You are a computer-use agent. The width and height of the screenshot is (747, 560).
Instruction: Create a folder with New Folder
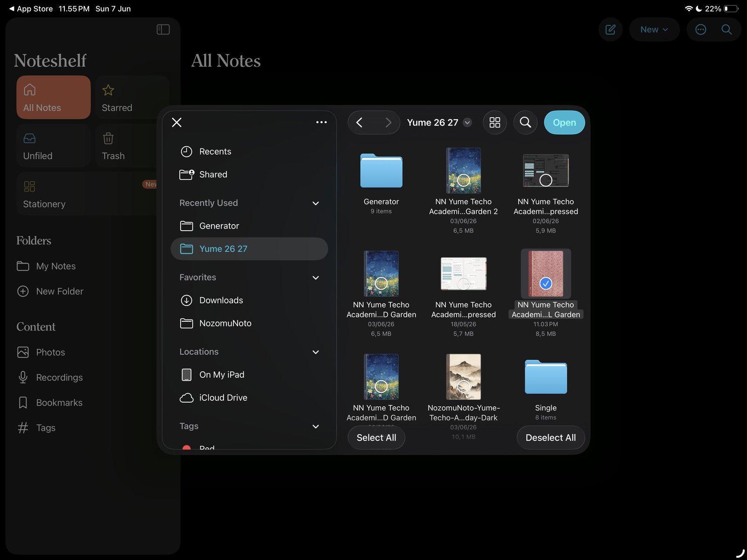click(x=50, y=291)
